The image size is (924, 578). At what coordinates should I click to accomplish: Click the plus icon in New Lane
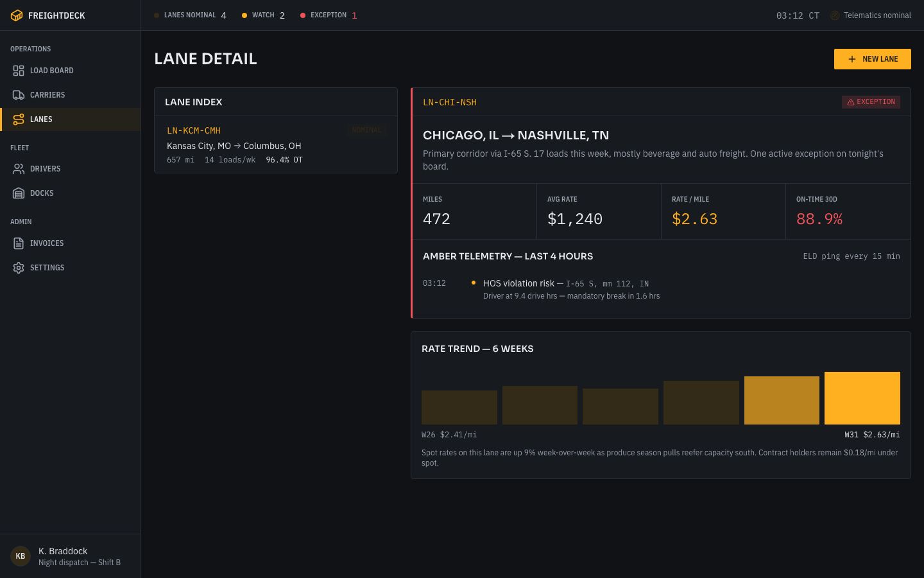(852, 59)
